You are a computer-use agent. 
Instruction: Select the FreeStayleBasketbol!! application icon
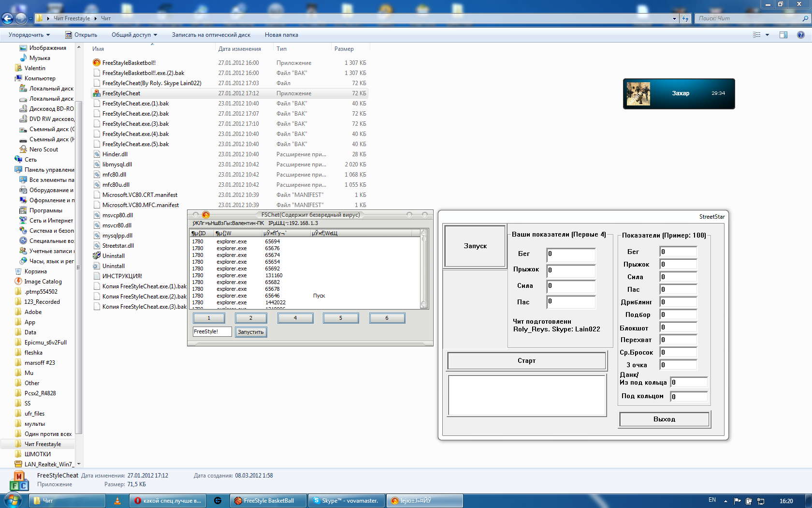97,63
